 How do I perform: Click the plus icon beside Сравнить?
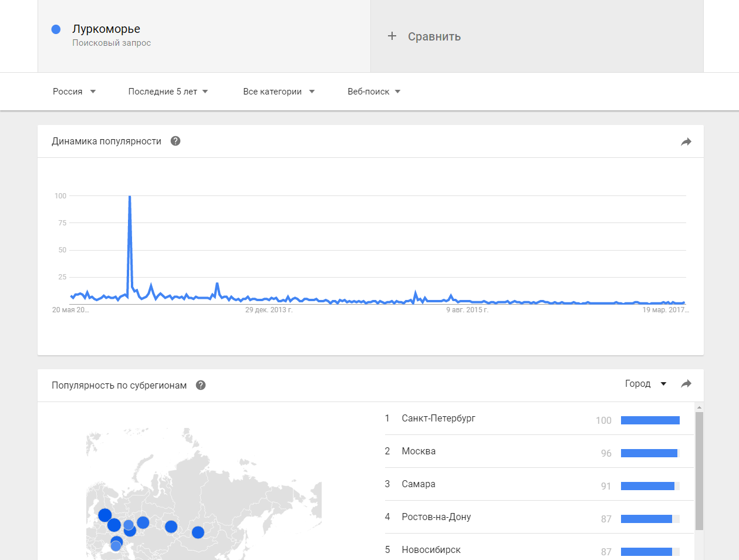pos(392,36)
